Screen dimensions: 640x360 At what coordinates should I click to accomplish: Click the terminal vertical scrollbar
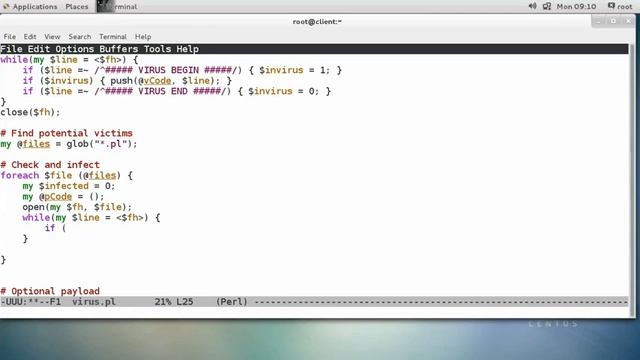(x=633, y=180)
